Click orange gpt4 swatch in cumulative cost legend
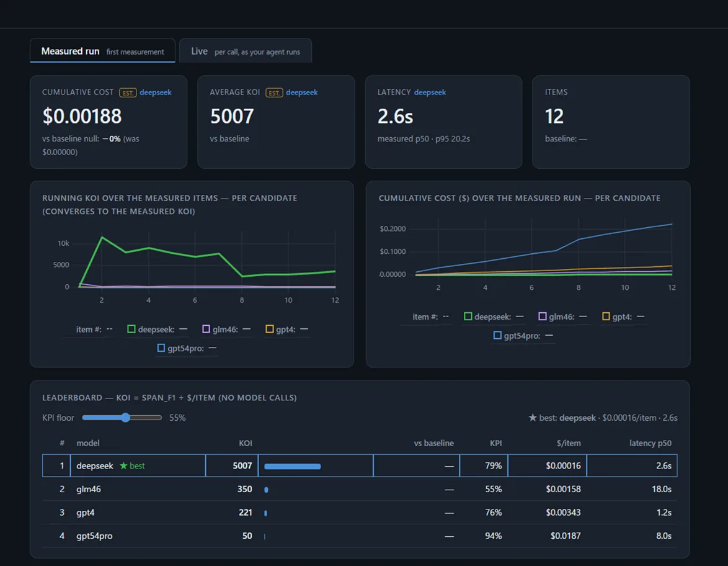 (x=606, y=317)
